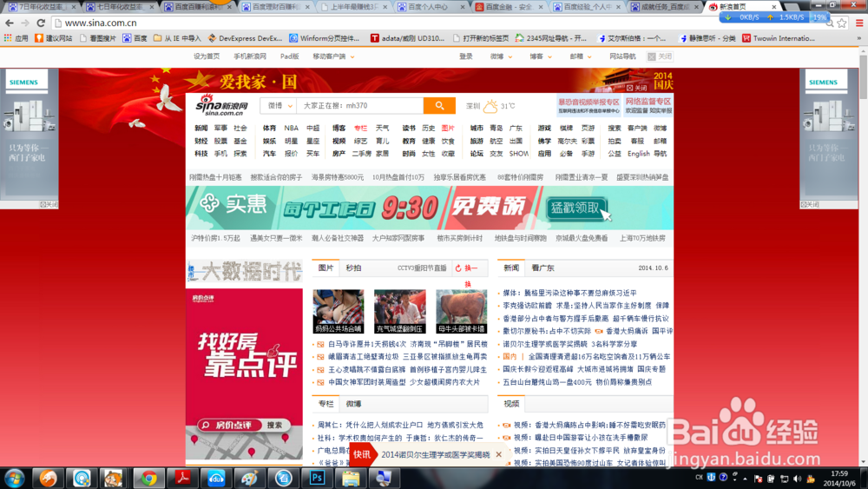
Task: Click the volume icon in system tray
Action: point(797,479)
